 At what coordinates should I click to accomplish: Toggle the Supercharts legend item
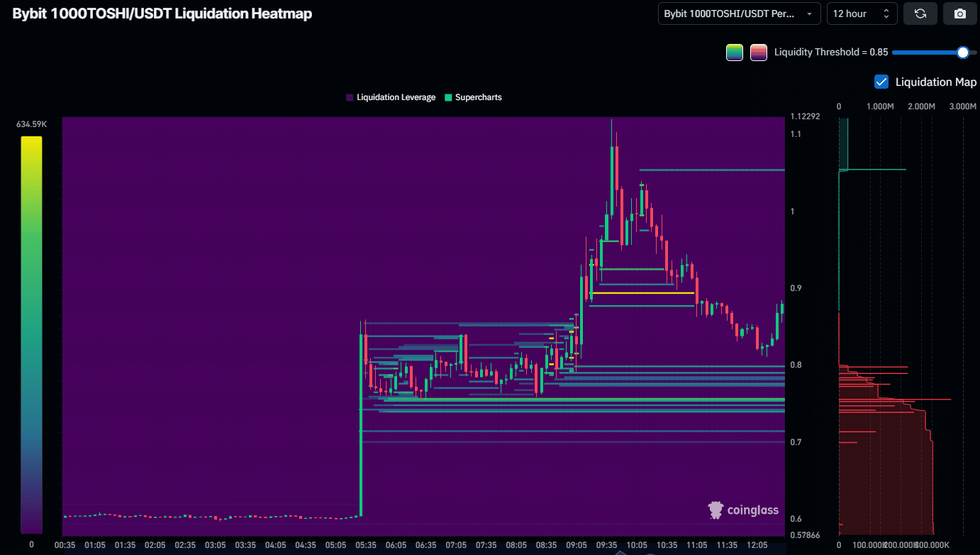(x=473, y=97)
